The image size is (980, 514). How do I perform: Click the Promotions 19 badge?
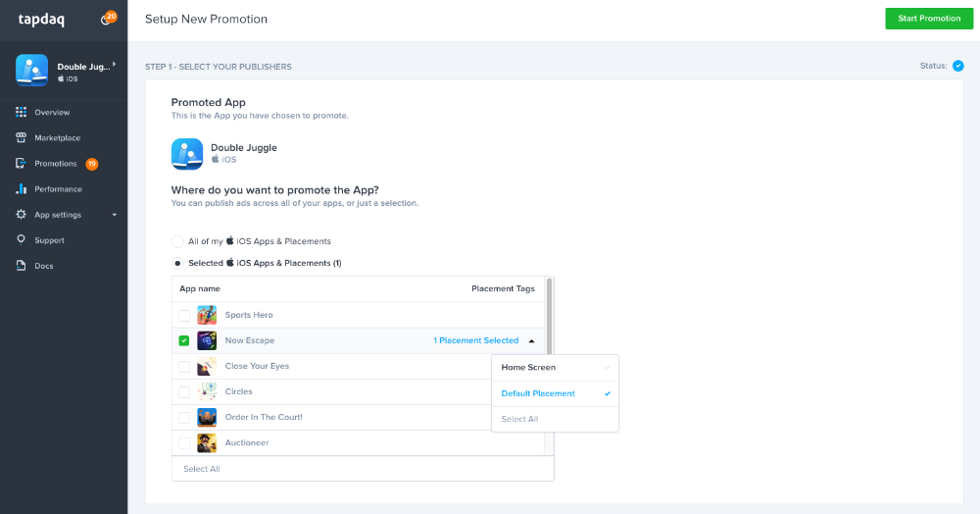[x=92, y=164]
